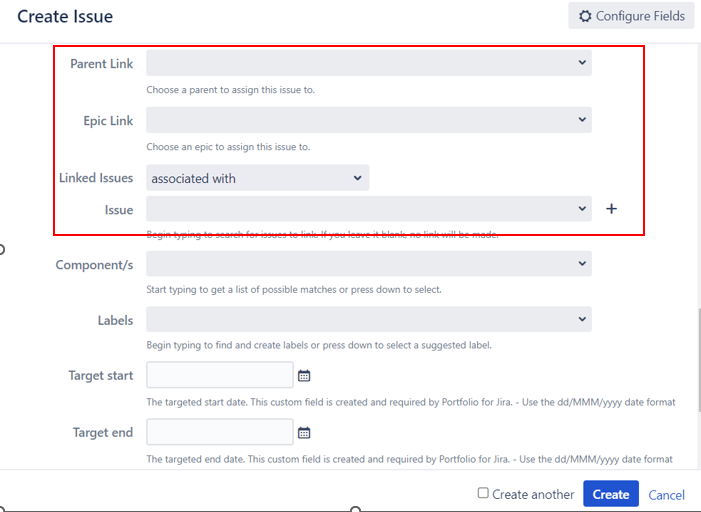Image resolution: width=701 pixels, height=512 pixels.
Task: Open the Configure Fields button
Action: coord(631,16)
